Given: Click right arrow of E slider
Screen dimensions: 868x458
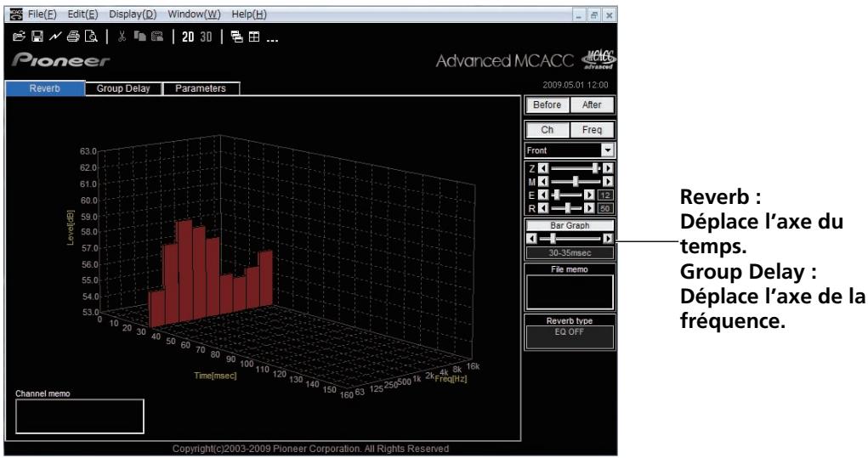Looking at the screenshot, I should [589, 195].
